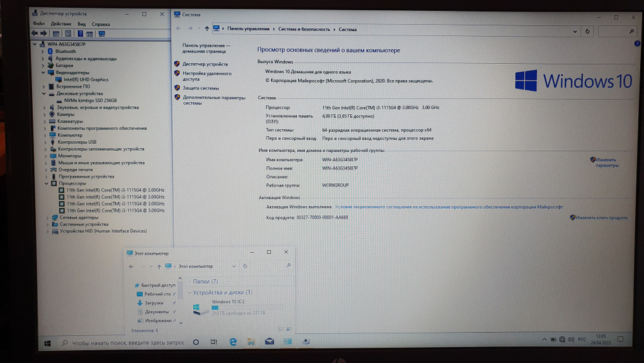Screen dimensions: 644x363
Task: Click Система и безопасность breadcrumb
Action: pos(304,29)
